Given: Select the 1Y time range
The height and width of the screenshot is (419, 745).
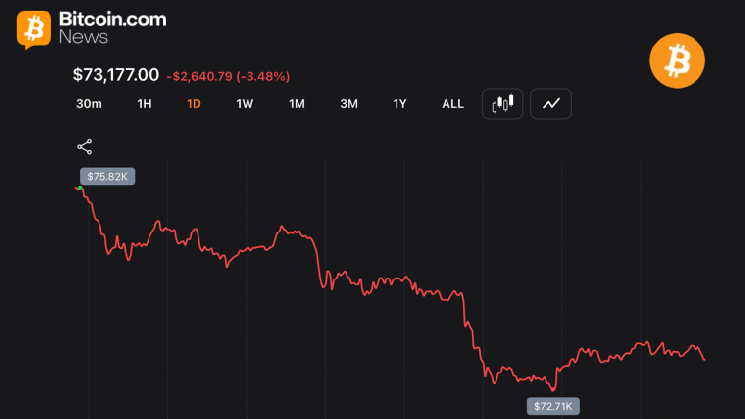Looking at the screenshot, I should pyautogui.click(x=400, y=104).
